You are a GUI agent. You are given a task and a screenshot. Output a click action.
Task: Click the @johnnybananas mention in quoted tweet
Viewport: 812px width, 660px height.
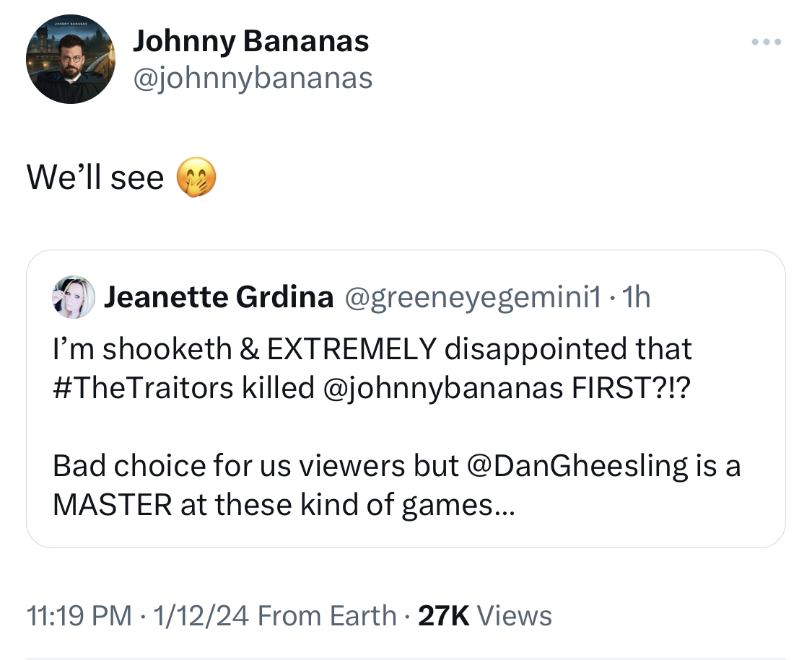pos(443,389)
